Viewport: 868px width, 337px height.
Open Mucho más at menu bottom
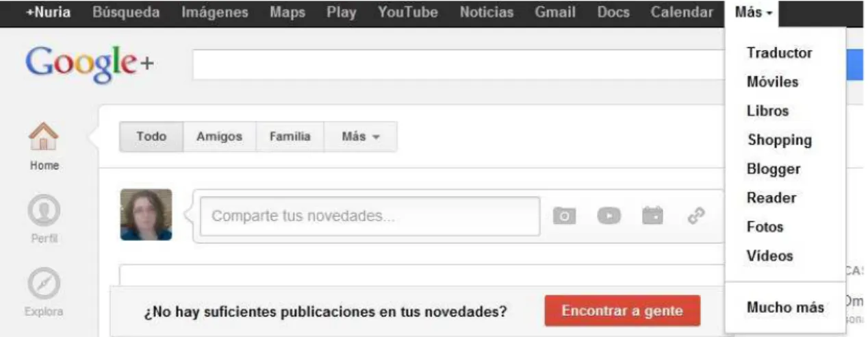tap(785, 308)
